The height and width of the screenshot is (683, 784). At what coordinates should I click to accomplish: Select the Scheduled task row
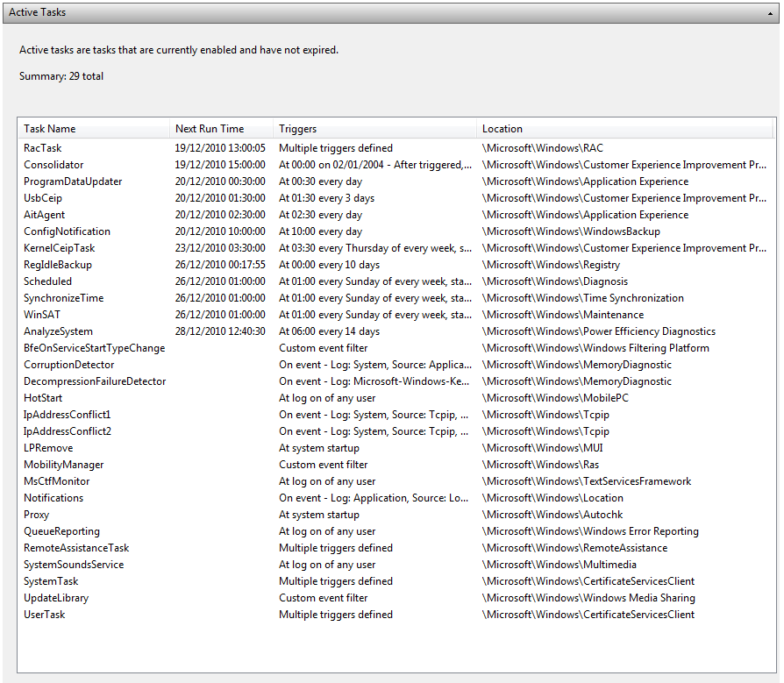click(396, 281)
